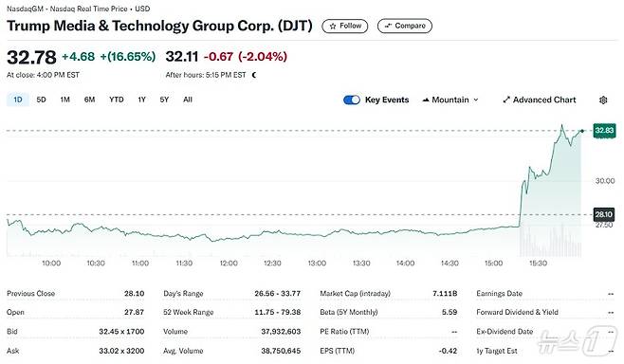Choose the YTD range tab

117,100
